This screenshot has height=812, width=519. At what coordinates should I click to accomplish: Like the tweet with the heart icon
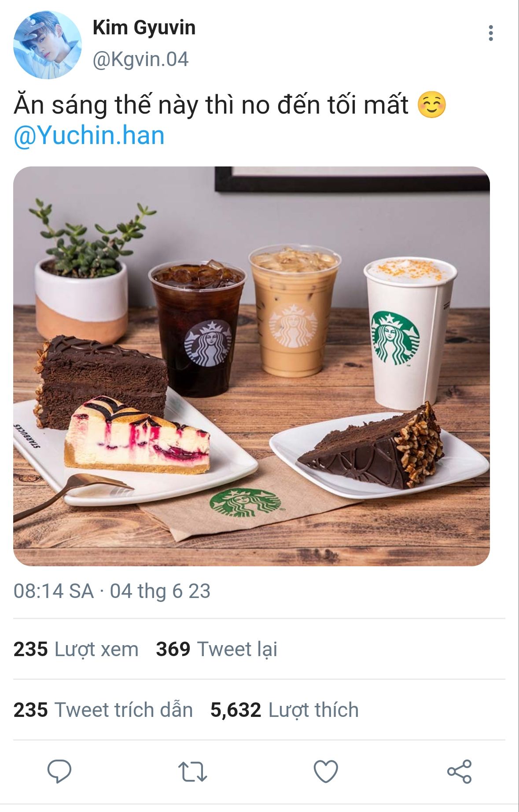click(x=326, y=771)
